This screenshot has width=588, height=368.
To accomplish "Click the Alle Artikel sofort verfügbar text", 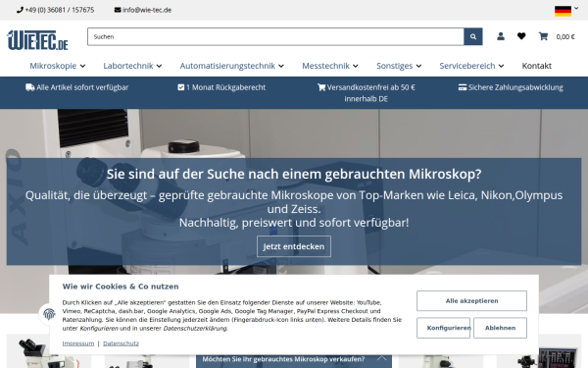I will click(82, 87).
